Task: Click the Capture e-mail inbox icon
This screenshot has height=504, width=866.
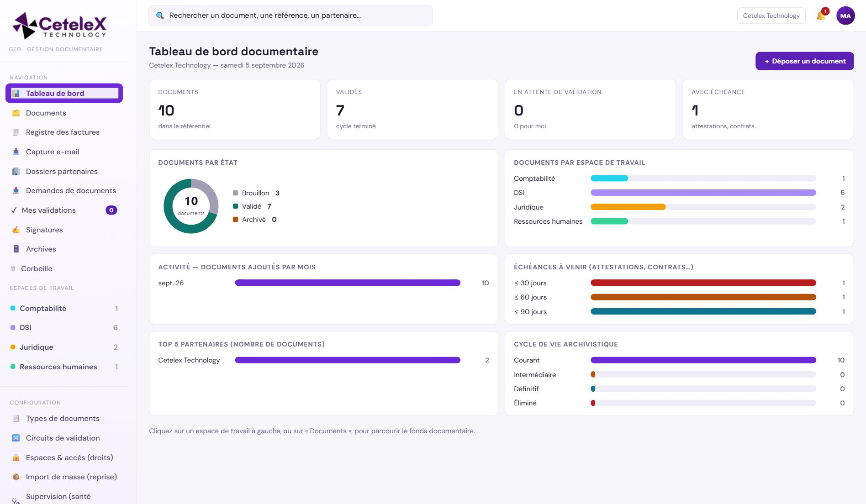Action: tap(16, 152)
